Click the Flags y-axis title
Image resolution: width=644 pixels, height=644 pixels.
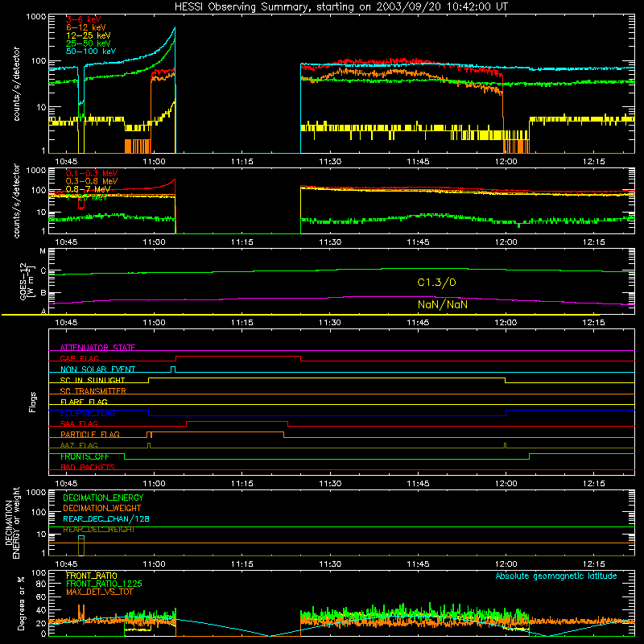[x=33, y=402]
